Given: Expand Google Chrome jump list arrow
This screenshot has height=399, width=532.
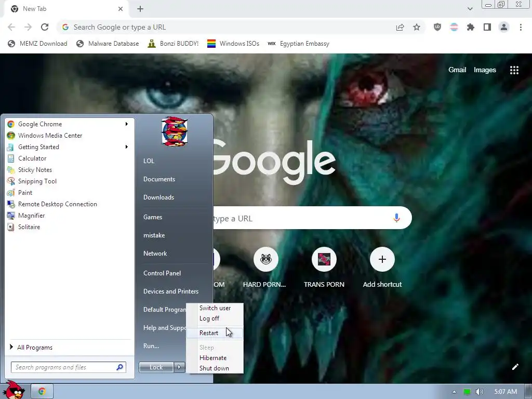Looking at the screenshot, I should coord(127,124).
